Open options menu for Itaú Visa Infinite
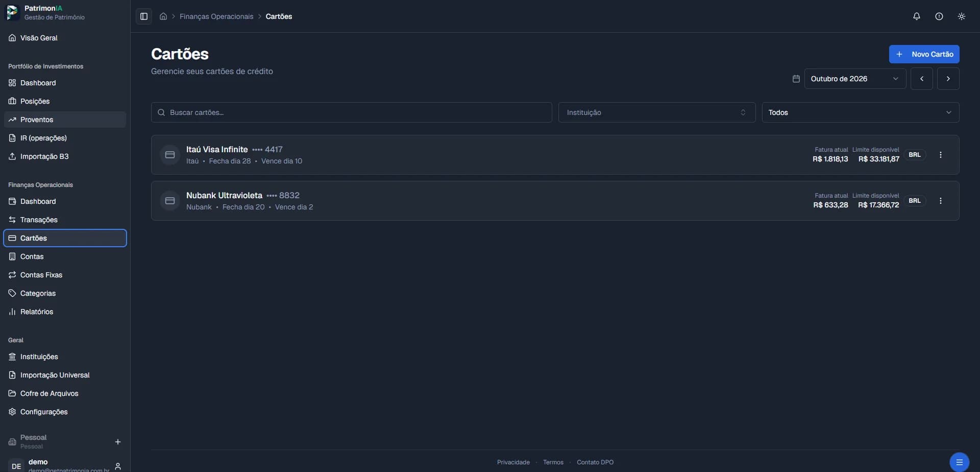The height and width of the screenshot is (472, 980). point(941,155)
